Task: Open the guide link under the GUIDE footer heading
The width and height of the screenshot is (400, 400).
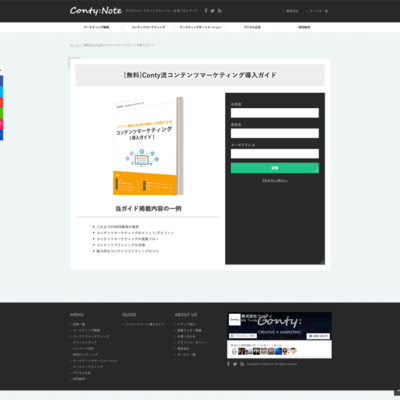Action: (x=145, y=324)
